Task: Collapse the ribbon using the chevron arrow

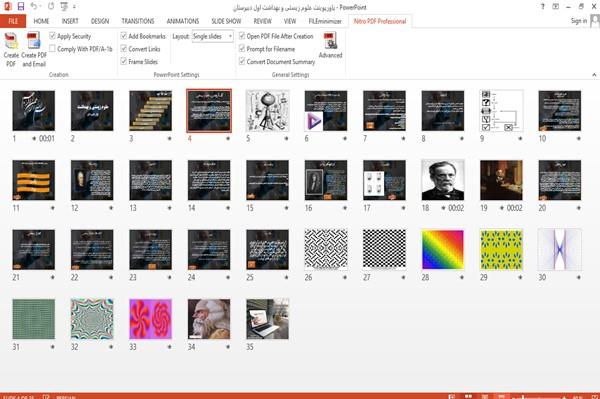Action: pos(594,75)
